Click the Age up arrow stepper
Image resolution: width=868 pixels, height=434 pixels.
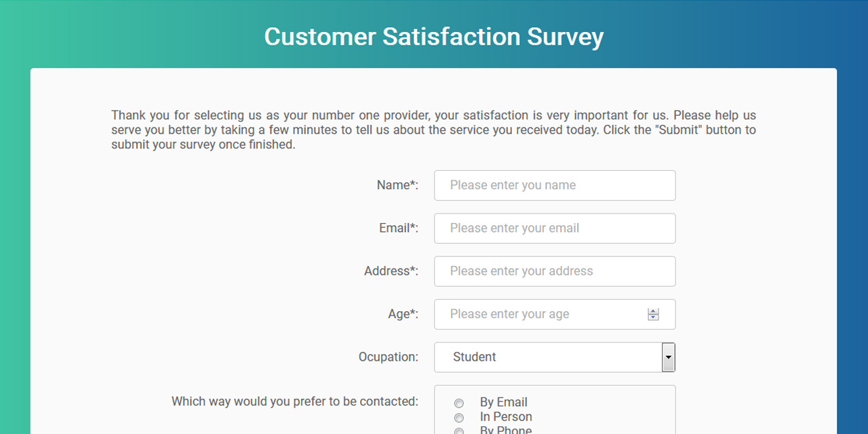coord(652,311)
